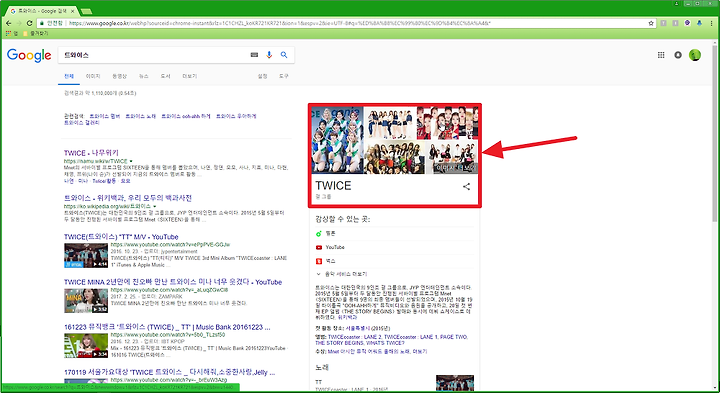Click the TWICE MINA video thumbnail
The width and height of the screenshot is (720, 393).
(86, 300)
